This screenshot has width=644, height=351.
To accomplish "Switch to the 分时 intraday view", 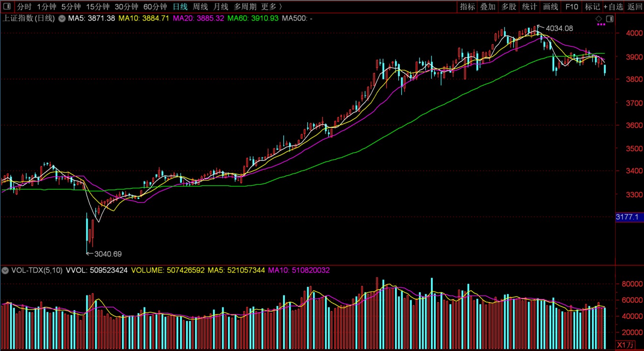I will [x=24, y=7].
